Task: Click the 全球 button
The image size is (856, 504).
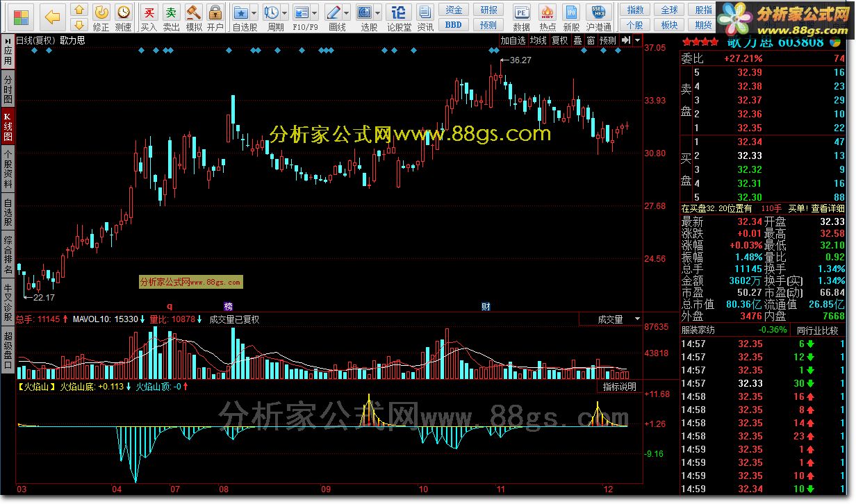Action: pos(669,10)
